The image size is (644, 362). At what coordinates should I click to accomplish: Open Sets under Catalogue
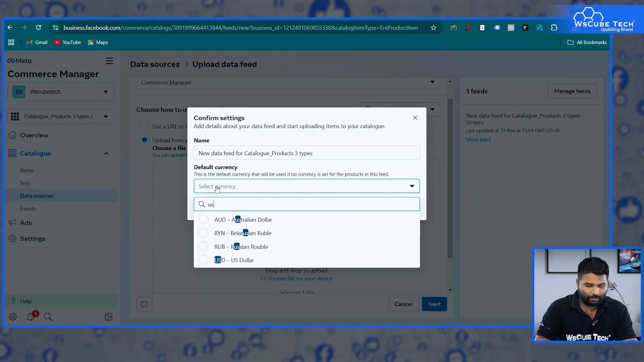(x=25, y=183)
